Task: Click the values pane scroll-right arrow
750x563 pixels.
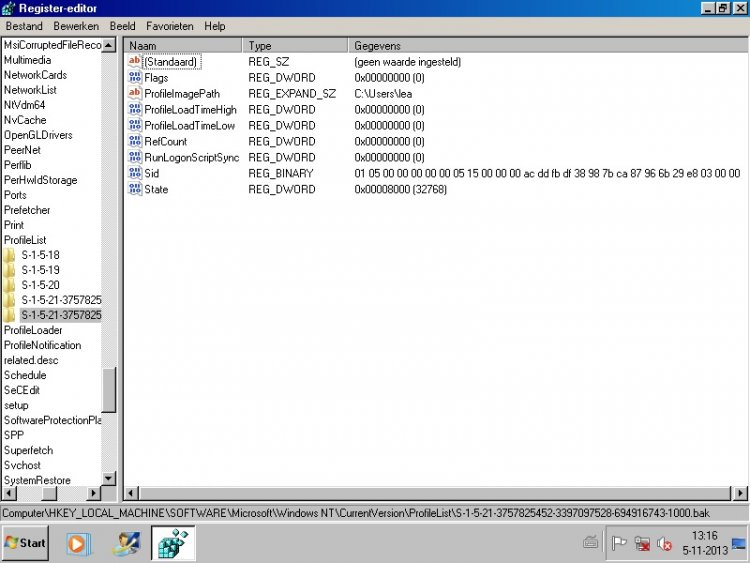Action: [740, 493]
